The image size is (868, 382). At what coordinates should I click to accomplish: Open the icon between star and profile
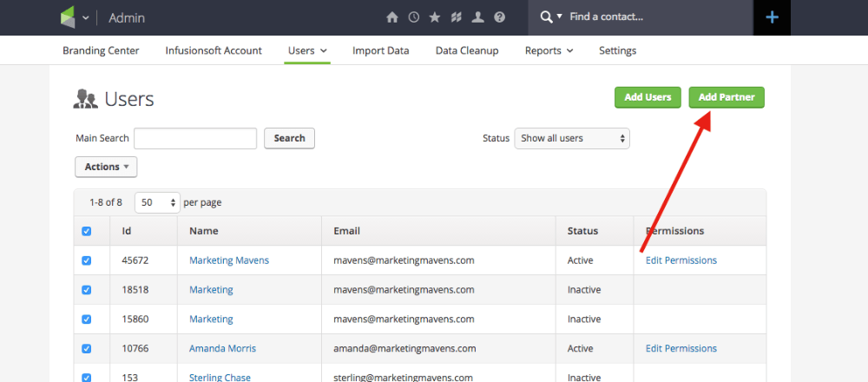pyautogui.click(x=457, y=17)
